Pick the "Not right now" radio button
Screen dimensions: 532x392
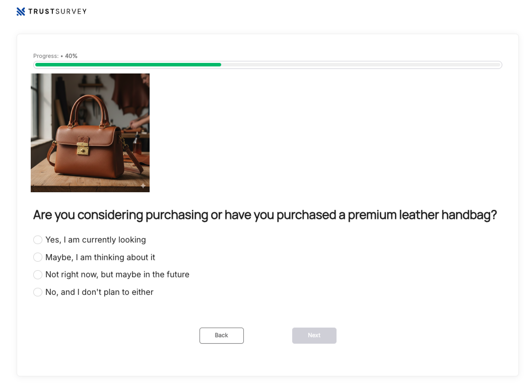38,275
